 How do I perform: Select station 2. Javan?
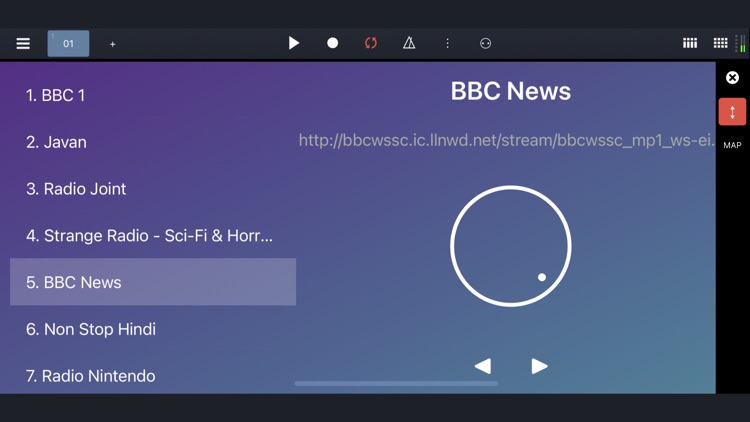coord(153,142)
